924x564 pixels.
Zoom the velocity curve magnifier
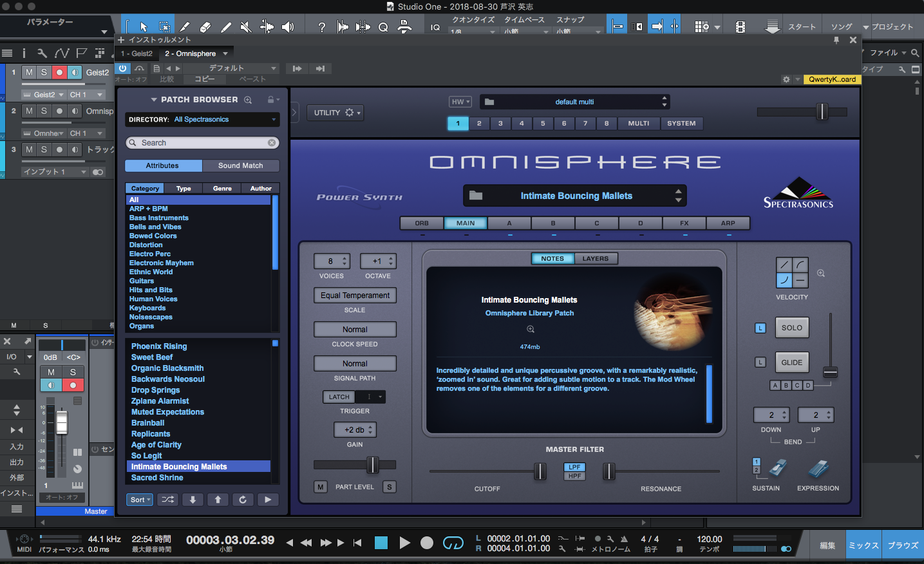click(x=821, y=273)
